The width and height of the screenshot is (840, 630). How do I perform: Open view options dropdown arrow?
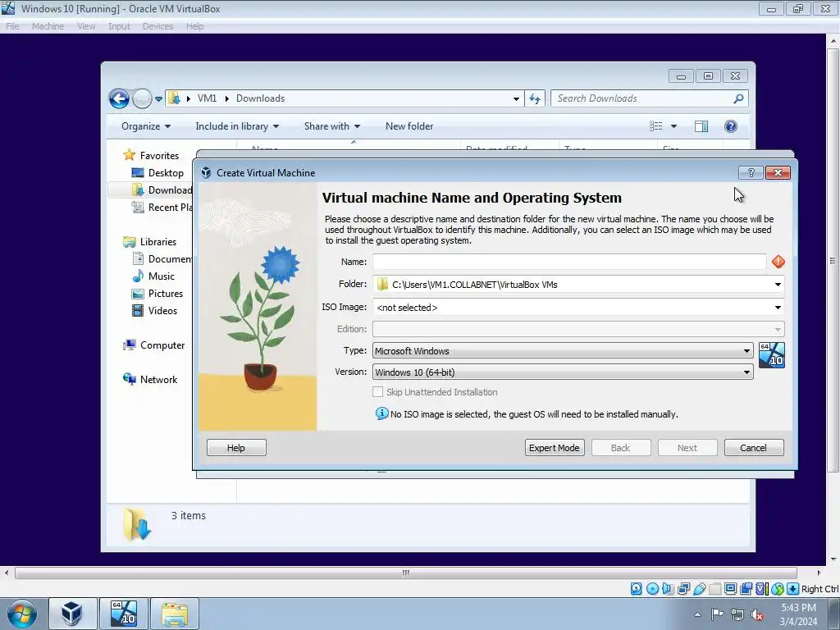click(x=674, y=126)
